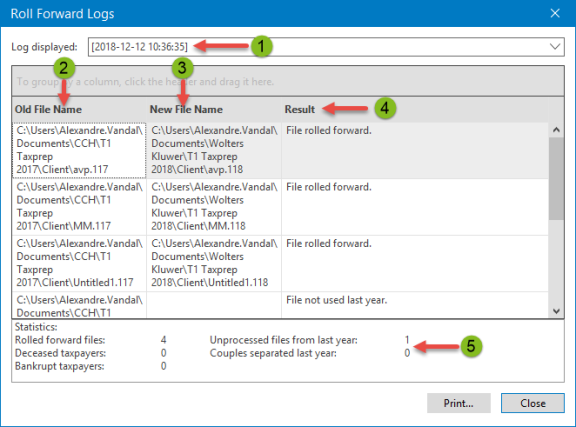Select the Untitled1.117 old file cell
Viewport: 576px width, 427px height.
tap(79, 263)
